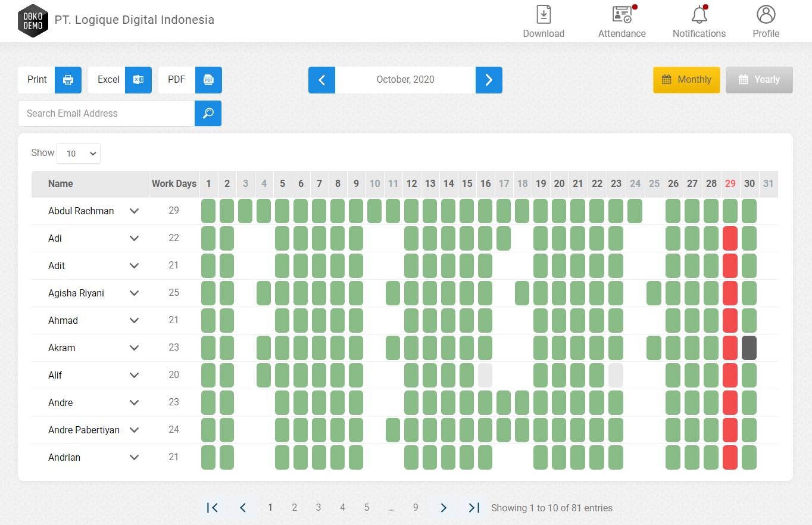This screenshot has height=525, width=812.
Task: Focus the Search Email Address field
Action: click(107, 113)
